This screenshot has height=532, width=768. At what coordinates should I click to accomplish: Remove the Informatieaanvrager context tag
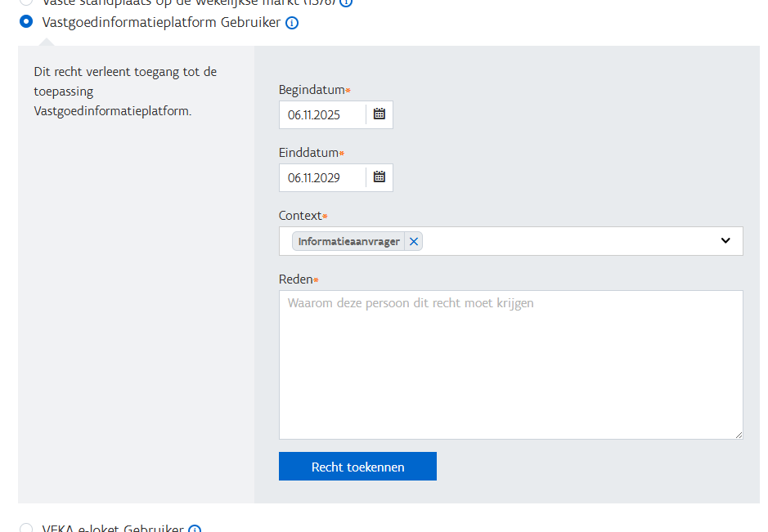point(414,241)
